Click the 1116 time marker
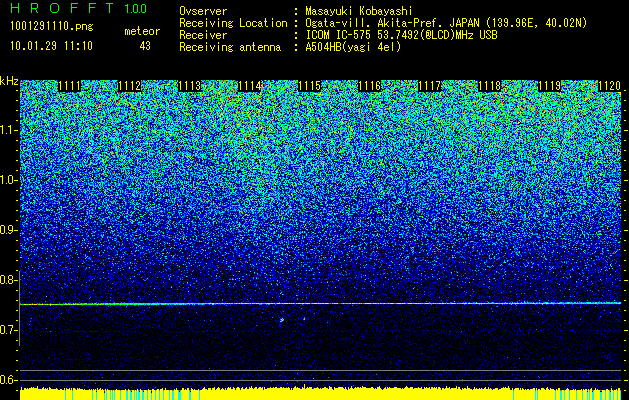 (x=369, y=86)
